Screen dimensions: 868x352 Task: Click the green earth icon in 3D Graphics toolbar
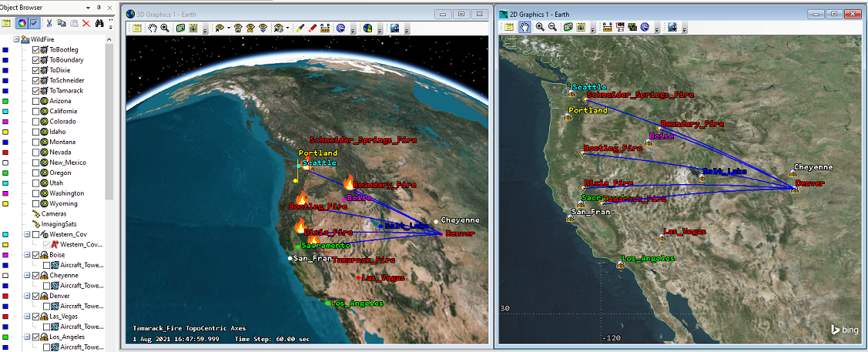(x=367, y=28)
